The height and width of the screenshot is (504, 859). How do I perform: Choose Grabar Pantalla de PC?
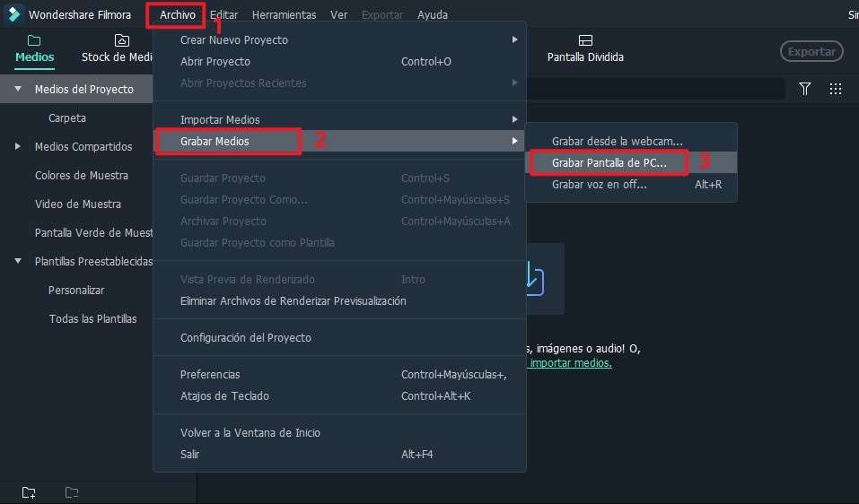click(631, 162)
